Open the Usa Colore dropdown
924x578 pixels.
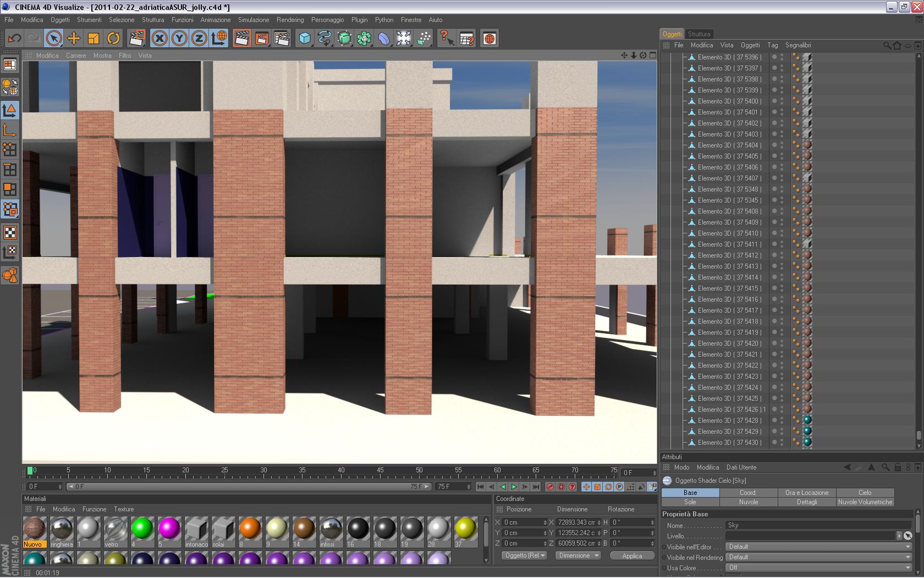point(819,568)
